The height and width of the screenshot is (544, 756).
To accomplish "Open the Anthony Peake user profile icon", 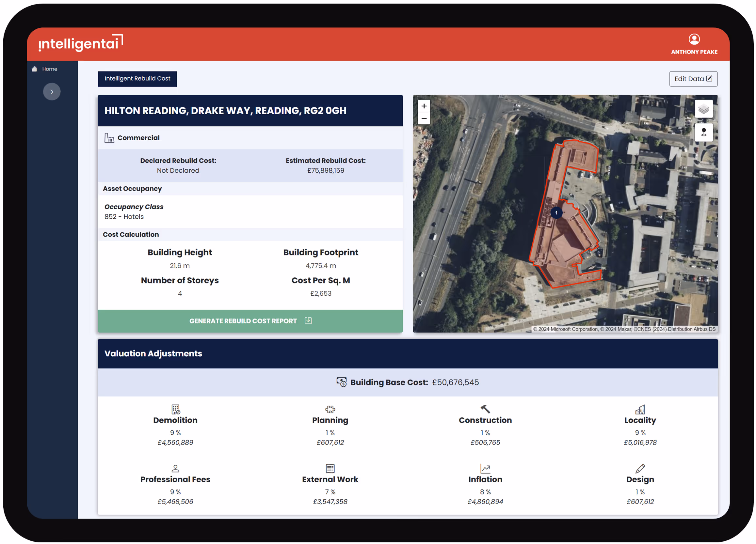I will click(x=694, y=39).
